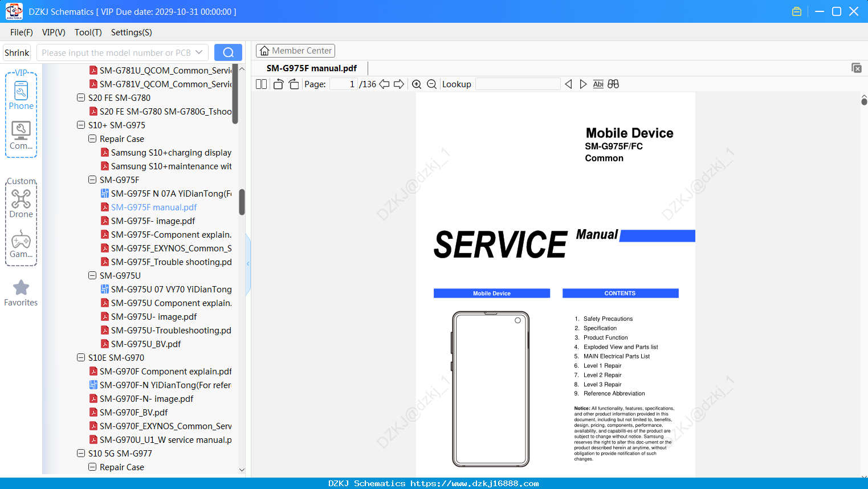868x489 pixels.
Task: Click the Shrink button
Action: (x=17, y=52)
